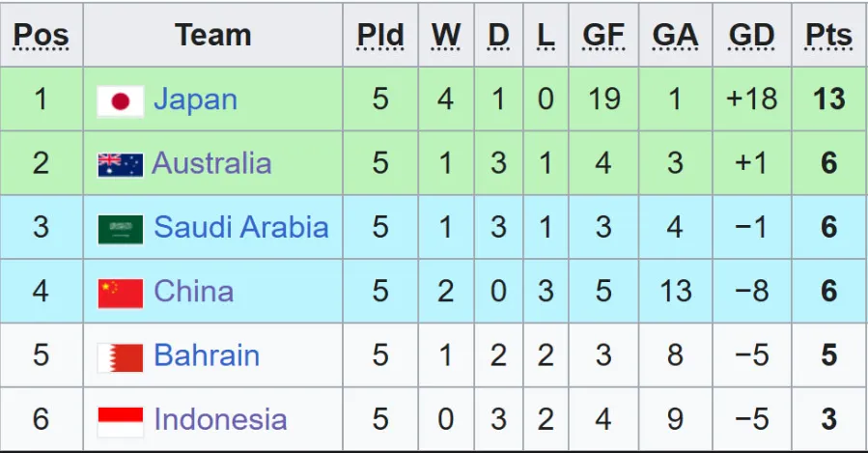
Task: Click the Pts column header
Action: pyautogui.click(x=828, y=36)
